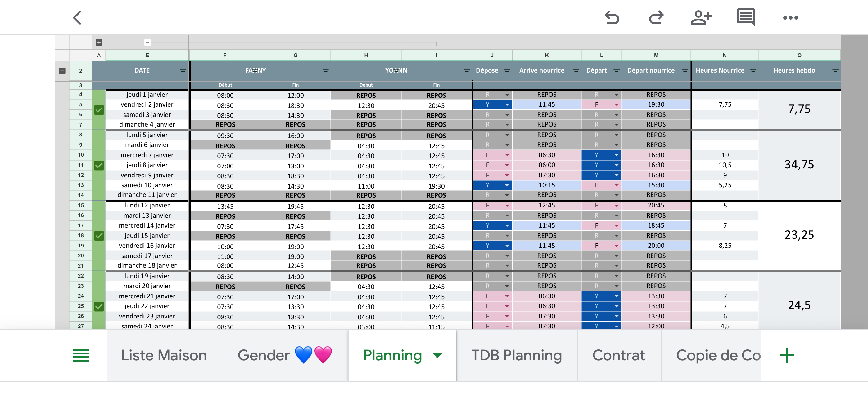Redo the last action

[x=656, y=17]
